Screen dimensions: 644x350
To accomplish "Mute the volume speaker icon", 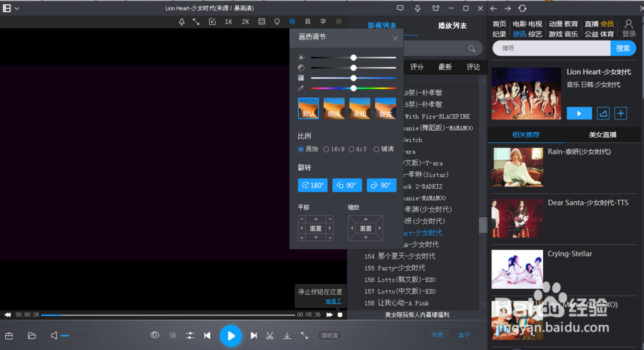I will tap(54, 336).
